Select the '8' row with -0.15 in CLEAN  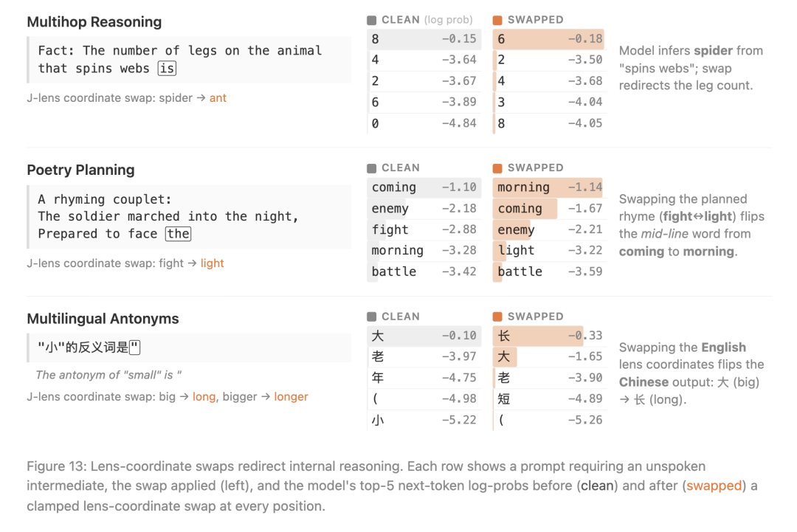click(x=424, y=39)
